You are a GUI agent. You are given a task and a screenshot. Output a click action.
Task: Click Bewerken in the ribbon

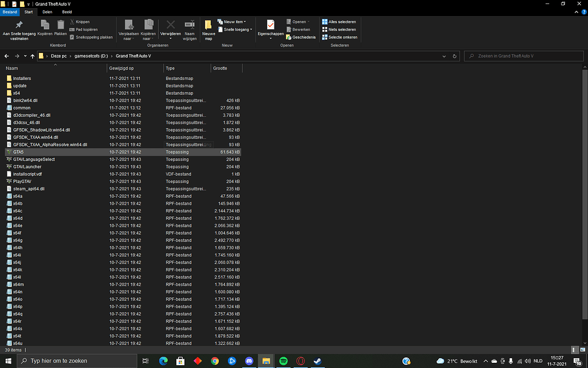coord(298,29)
